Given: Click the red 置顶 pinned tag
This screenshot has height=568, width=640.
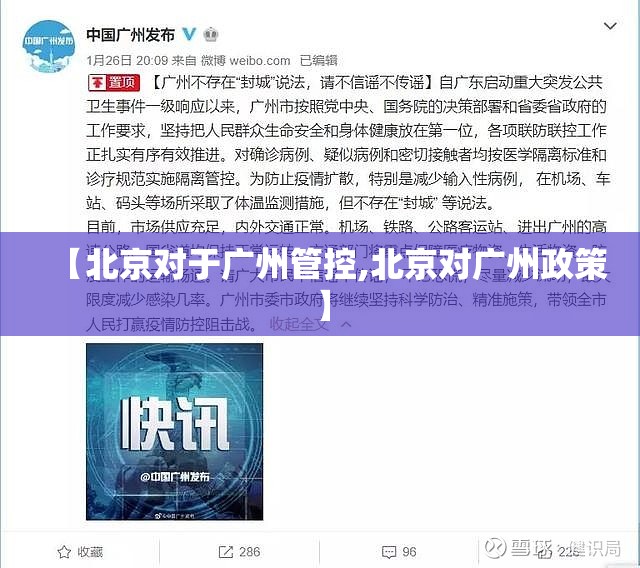Looking at the screenshot, I should (114, 83).
